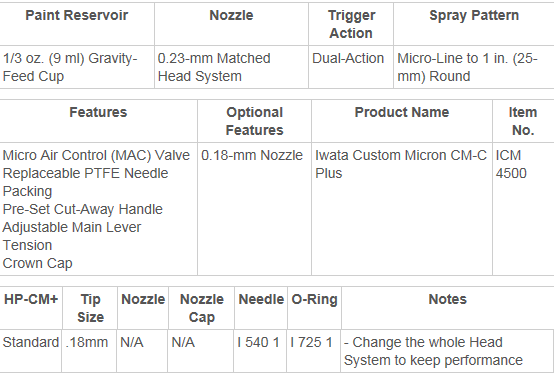Screen dimensions: 554x374
Task: Click the Product Name header
Action: (402, 112)
